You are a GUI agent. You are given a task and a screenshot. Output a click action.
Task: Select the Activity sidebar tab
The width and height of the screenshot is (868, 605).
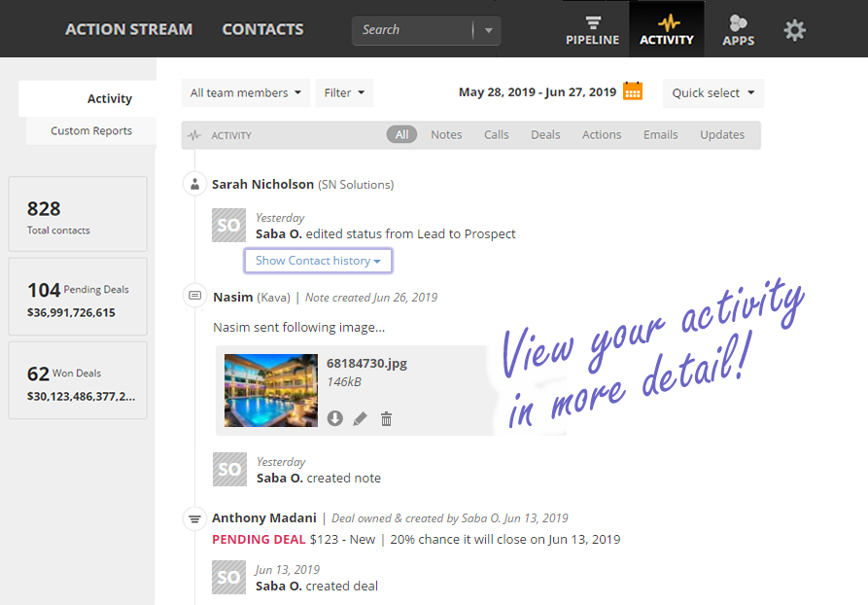(x=87, y=98)
